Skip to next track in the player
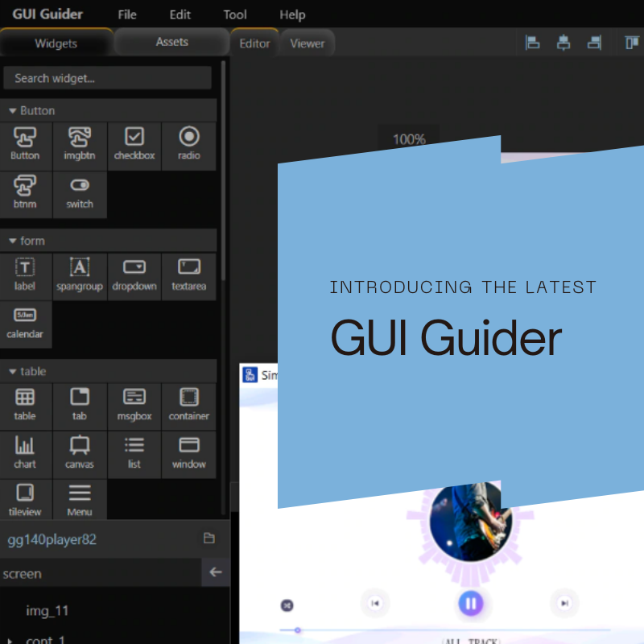Image resolution: width=644 pixels, height=644 pixels. pos(565,603)
